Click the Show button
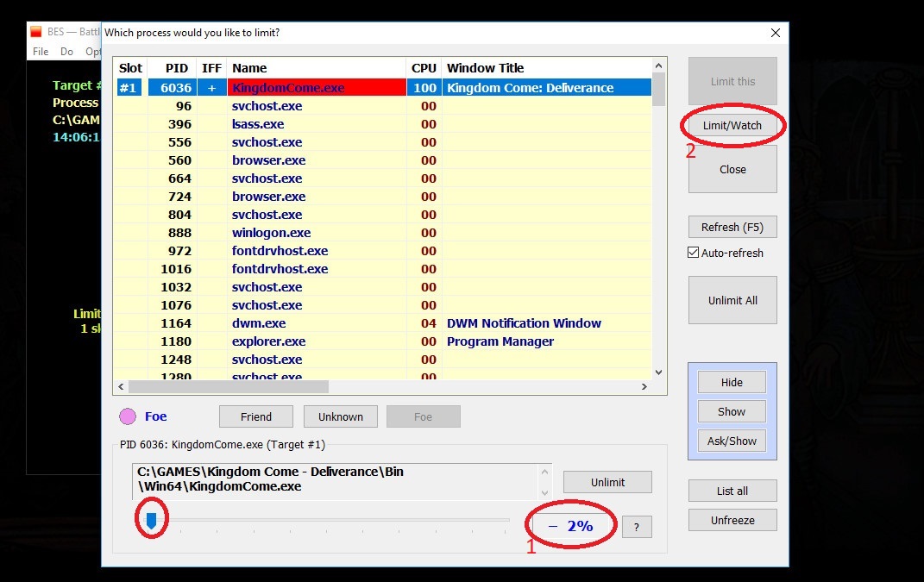 (x=732, y=412)
